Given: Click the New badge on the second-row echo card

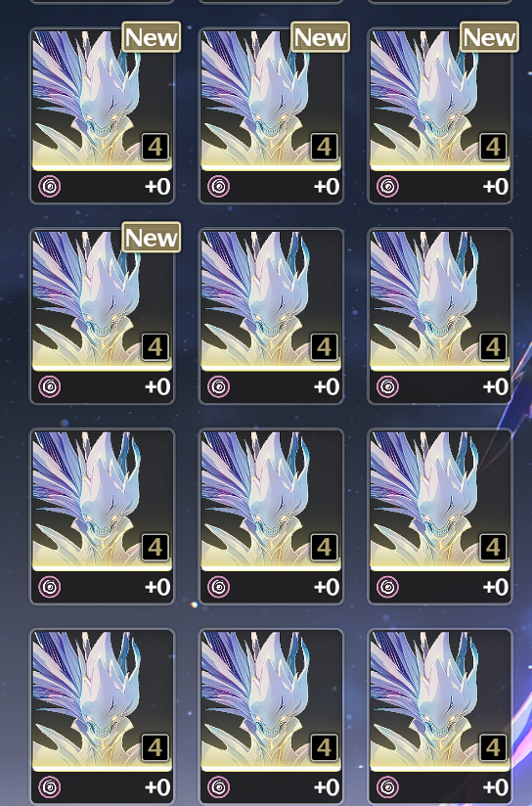Looking at the screenshot, I should pos(152,238).
